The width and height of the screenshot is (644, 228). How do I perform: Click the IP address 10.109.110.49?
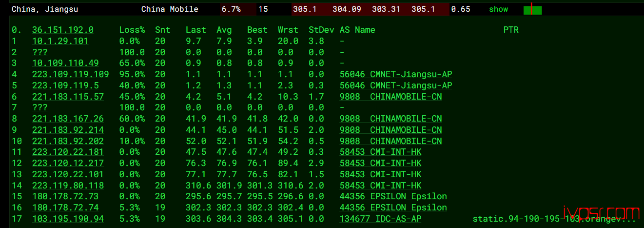pos(65,63)
